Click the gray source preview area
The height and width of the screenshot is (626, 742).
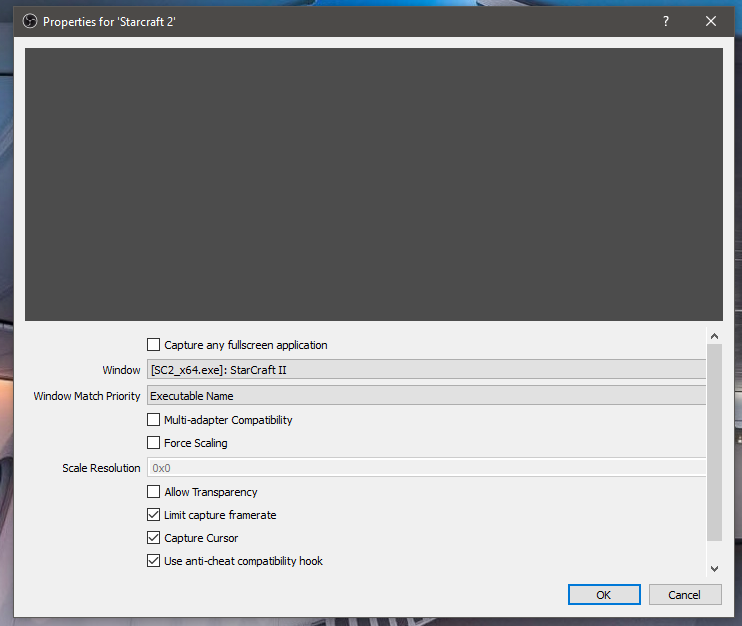click(x=374, y=185)
